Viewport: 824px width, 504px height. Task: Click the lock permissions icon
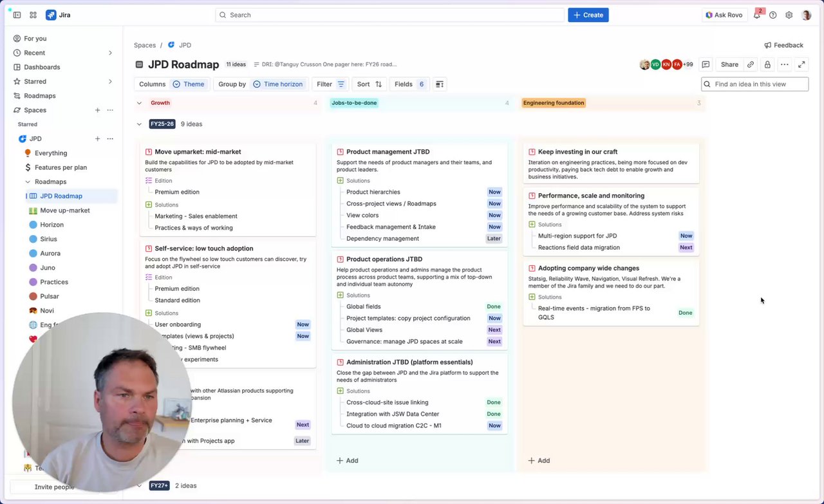(767, 64)
